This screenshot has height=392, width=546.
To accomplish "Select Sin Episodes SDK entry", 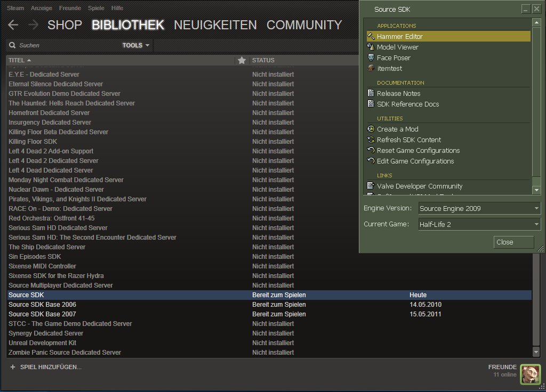I will pos(35,256).
